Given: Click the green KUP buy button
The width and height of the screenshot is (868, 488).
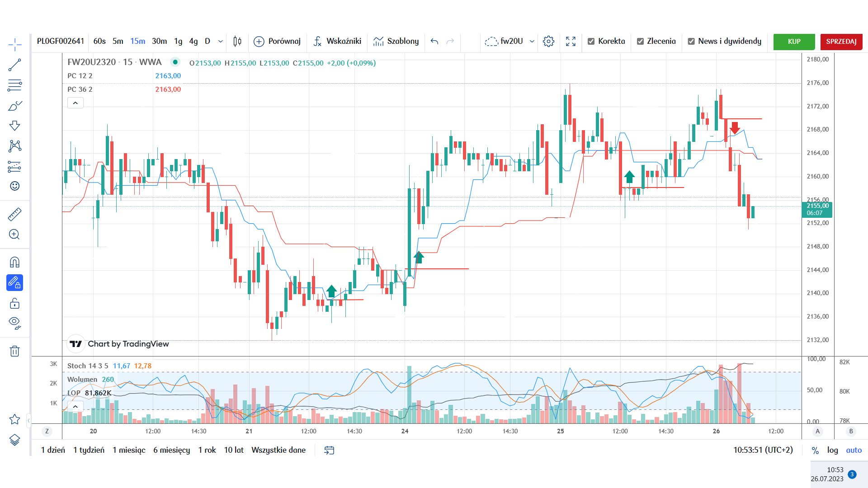Looking at the screenshot, I should pyautogui.click(x=794, y=42).
